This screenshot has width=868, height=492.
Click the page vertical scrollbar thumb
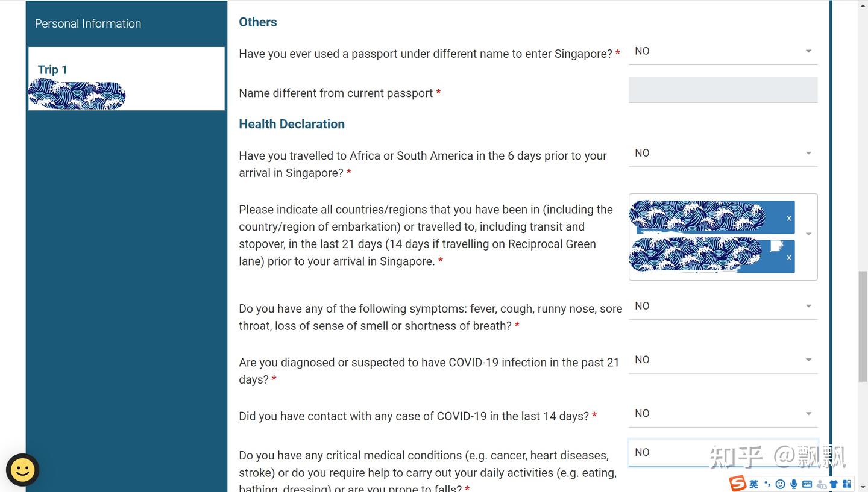863,326
